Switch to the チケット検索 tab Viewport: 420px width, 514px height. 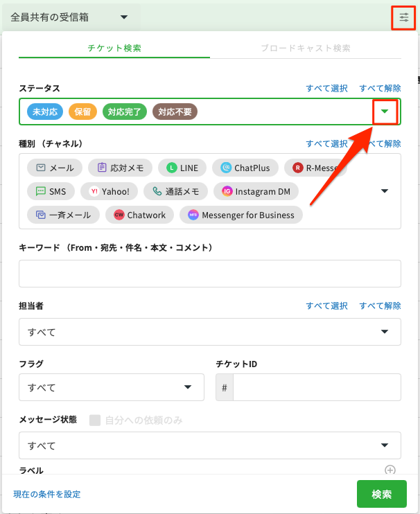pyautogui.click(x=114, y=48)
